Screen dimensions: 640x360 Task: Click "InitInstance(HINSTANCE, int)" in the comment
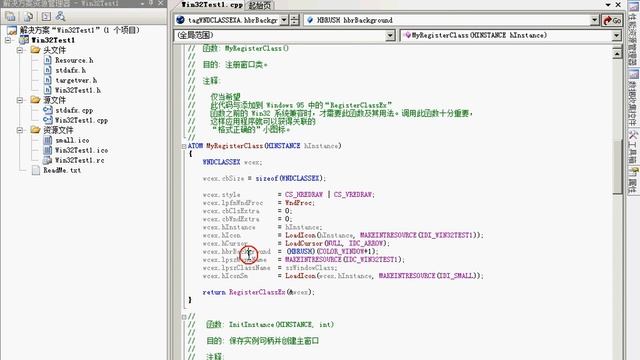click(281, 325)
